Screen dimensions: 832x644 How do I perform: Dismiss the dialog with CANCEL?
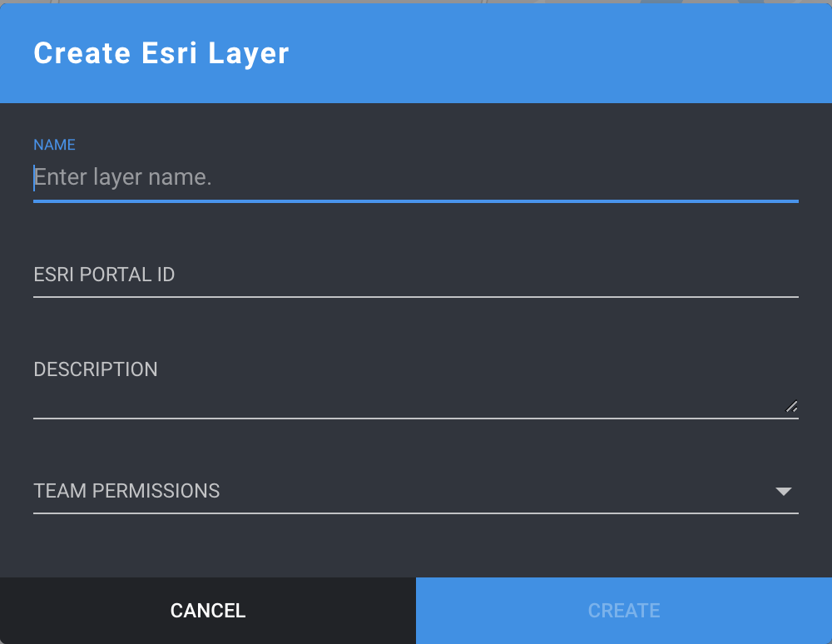pos(207,610)
